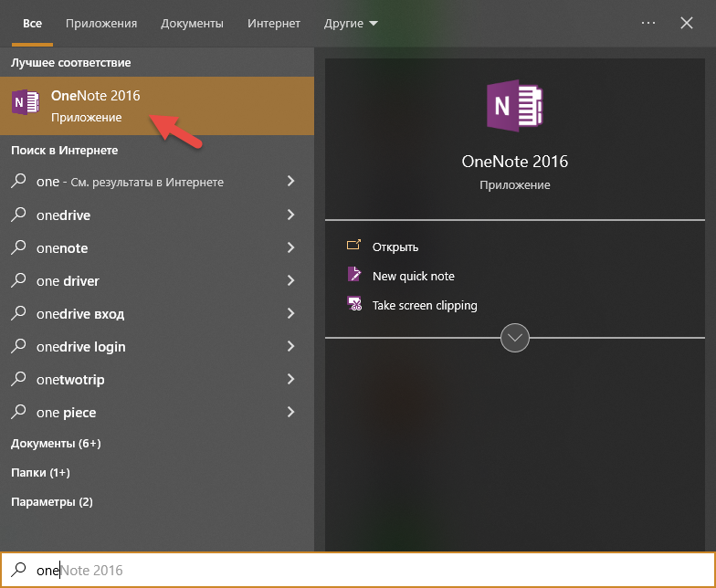716x588 pixels.
Task: Expand more actions with the round down-arrow
Action: click(x=515, y=338)
